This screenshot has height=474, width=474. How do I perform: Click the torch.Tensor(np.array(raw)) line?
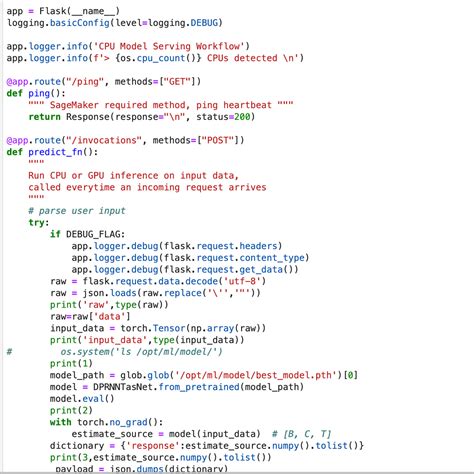pyautogui.click(x=158, y=328)
